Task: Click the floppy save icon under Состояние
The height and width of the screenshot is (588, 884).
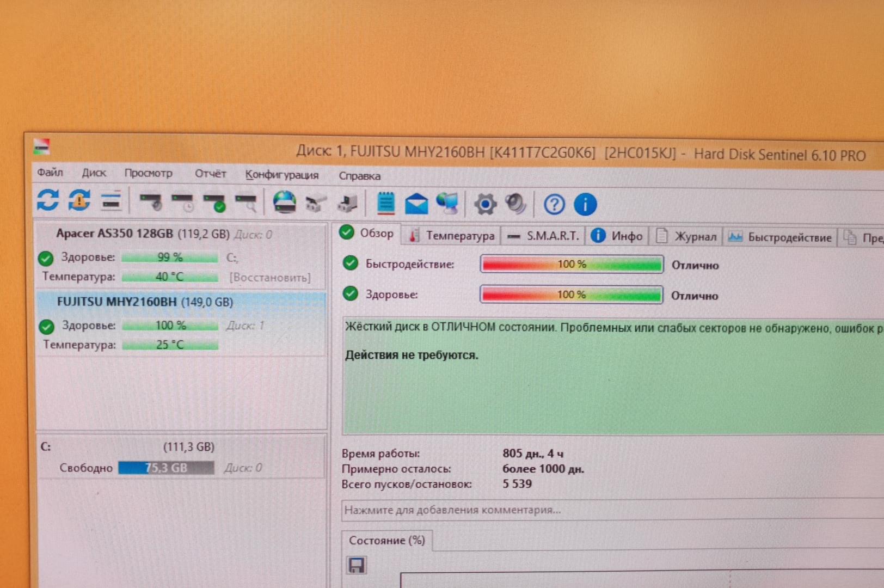Action: point(357,565)
